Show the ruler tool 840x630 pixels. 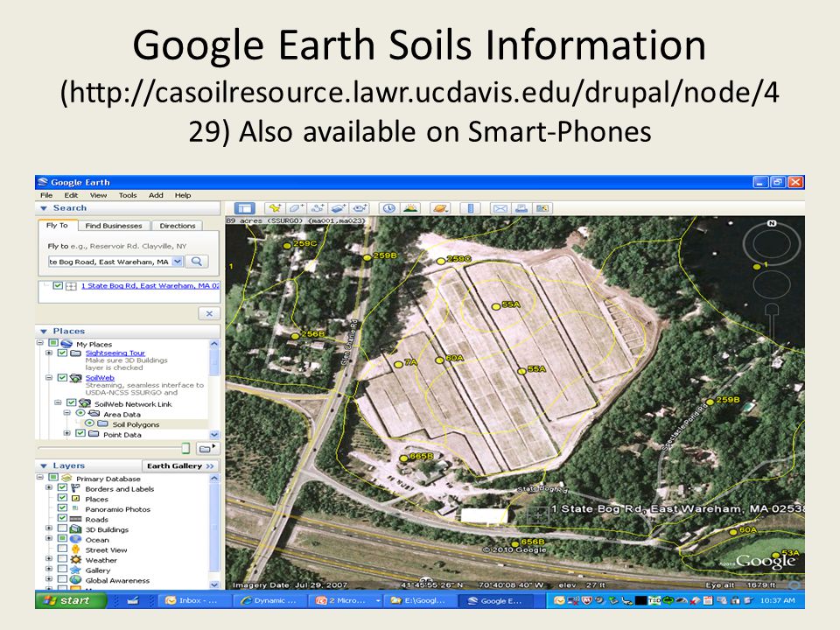(471, 208)
